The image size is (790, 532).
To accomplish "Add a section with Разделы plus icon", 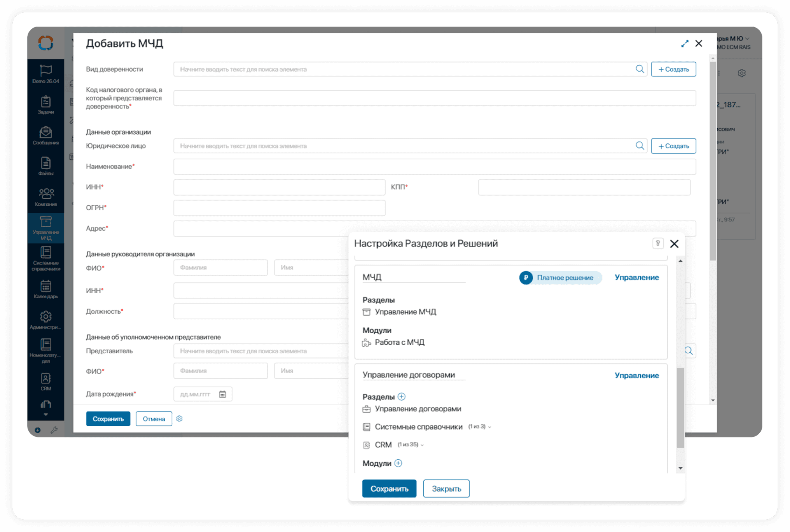I will tap(402, 397).
